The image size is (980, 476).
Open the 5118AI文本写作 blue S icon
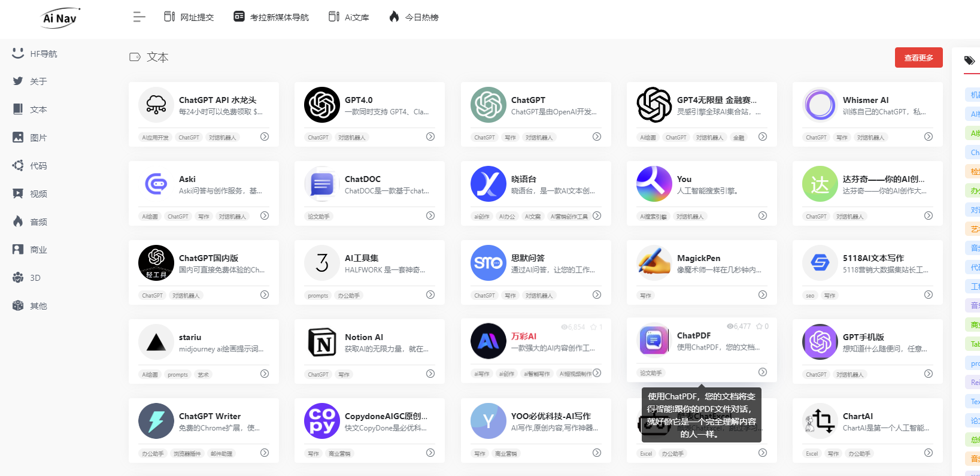point(820,263)
